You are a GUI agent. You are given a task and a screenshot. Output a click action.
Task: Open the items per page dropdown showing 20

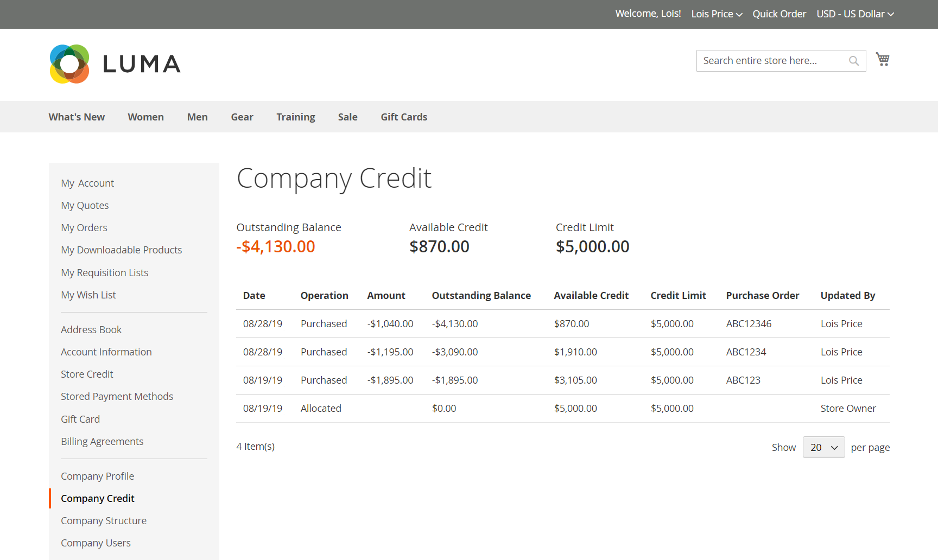(823, 447)
